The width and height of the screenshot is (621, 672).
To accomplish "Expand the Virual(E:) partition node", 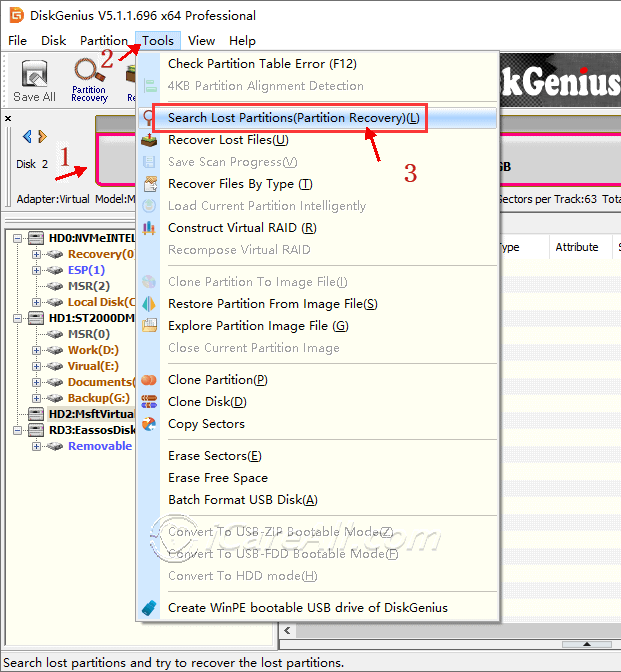I will 36,366.
